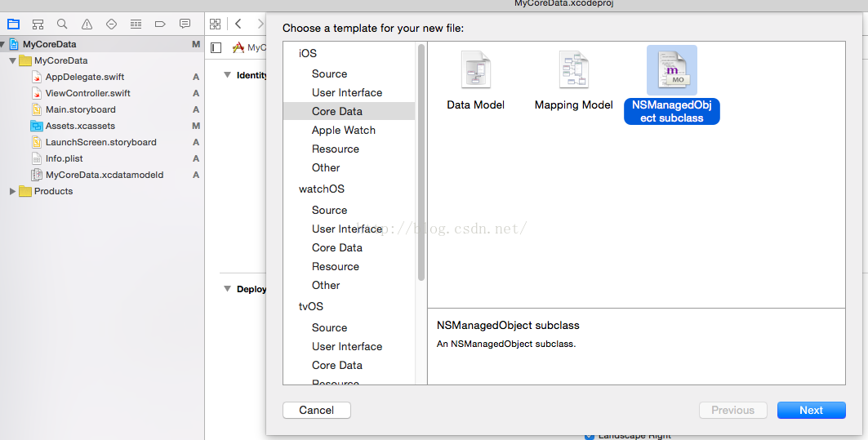Open the Report navigator speech-bubble icon
Viewport: 868px width, 440px height.
click(x=185, y=24)
